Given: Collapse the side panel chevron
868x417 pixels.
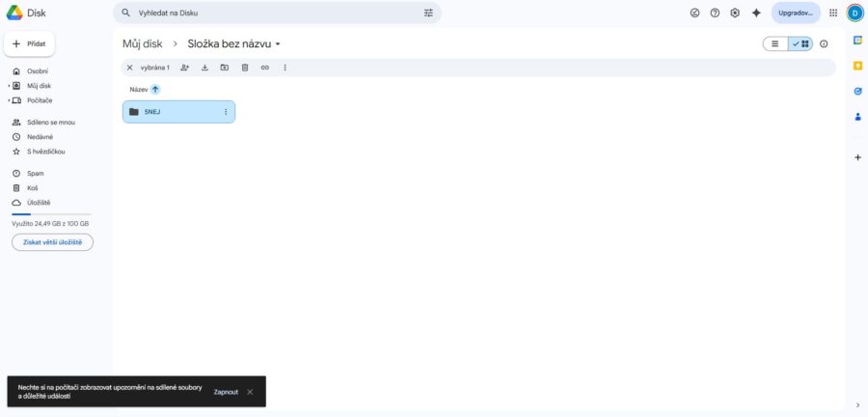Looking at the screenshot, I should click(x=858, y=405).
